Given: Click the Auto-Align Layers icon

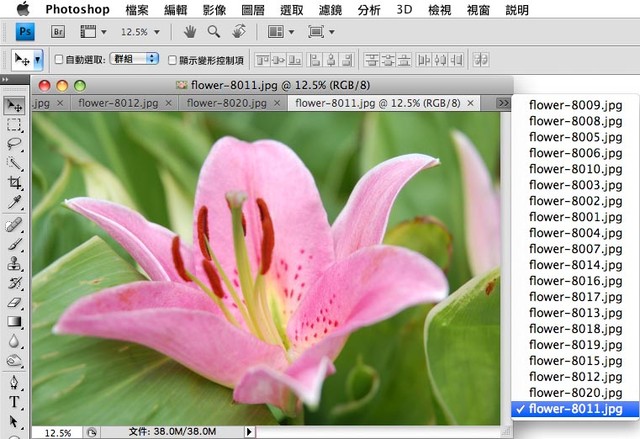Looking at the screenshot, I should (x=481, y=60).
